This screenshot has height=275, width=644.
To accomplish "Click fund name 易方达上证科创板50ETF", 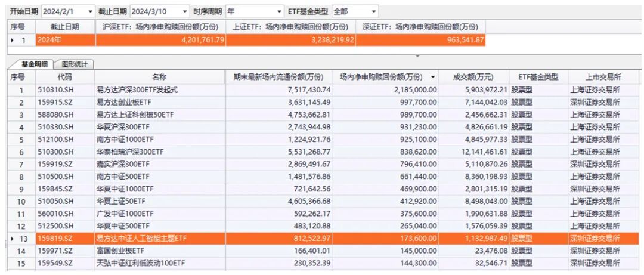I will coord(135,115).
